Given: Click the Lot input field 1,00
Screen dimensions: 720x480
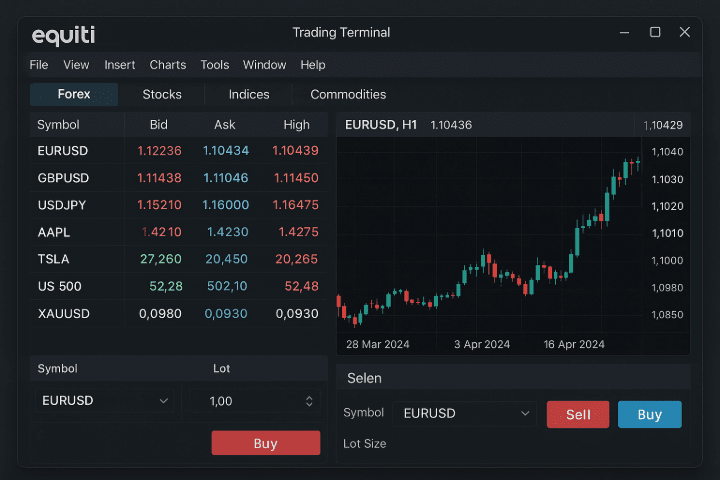Looking at the screenshot, I should pos(255,401).
